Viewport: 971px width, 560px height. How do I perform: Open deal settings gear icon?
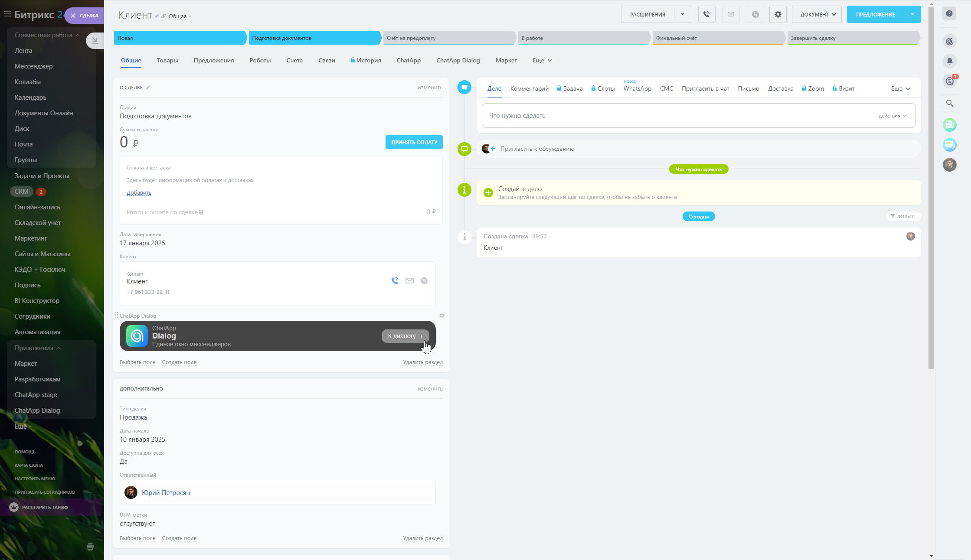tap(778, 14)
